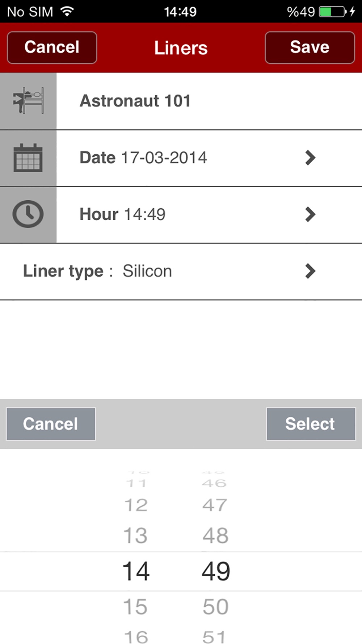Choose minute 47 in time wheel

pos(215,505)
